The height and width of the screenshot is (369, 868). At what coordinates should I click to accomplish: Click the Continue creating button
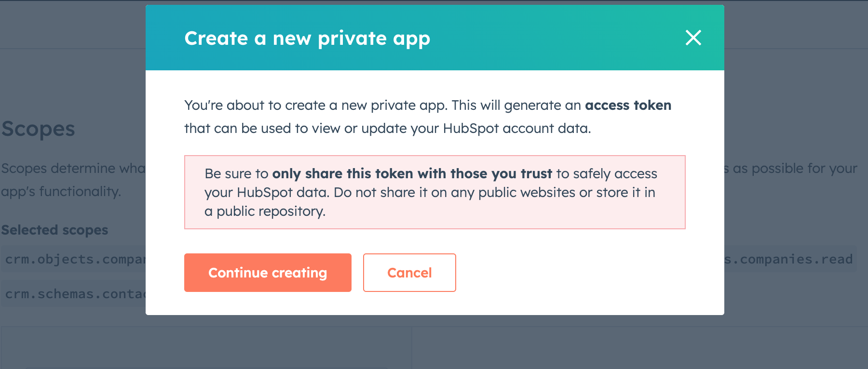coord(268,273)
